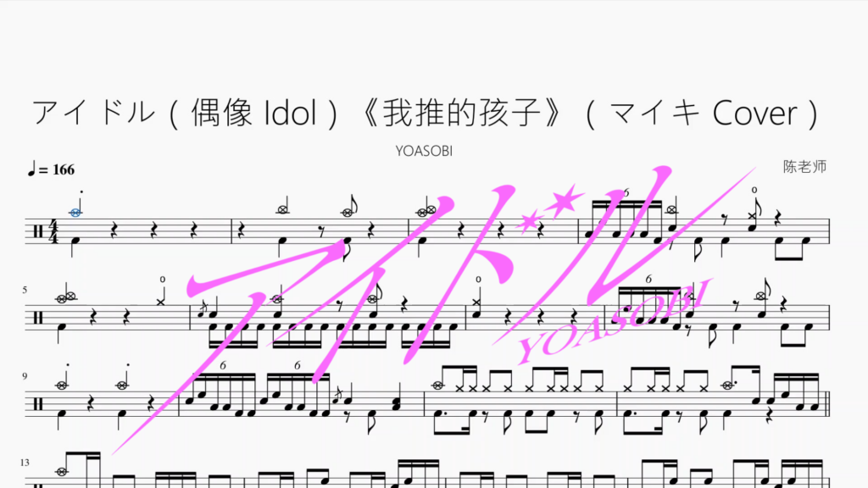Screen dimensions: 868x488
Task: Click the first sextuplet 6 in measure 10
Action: coord(223,365)
